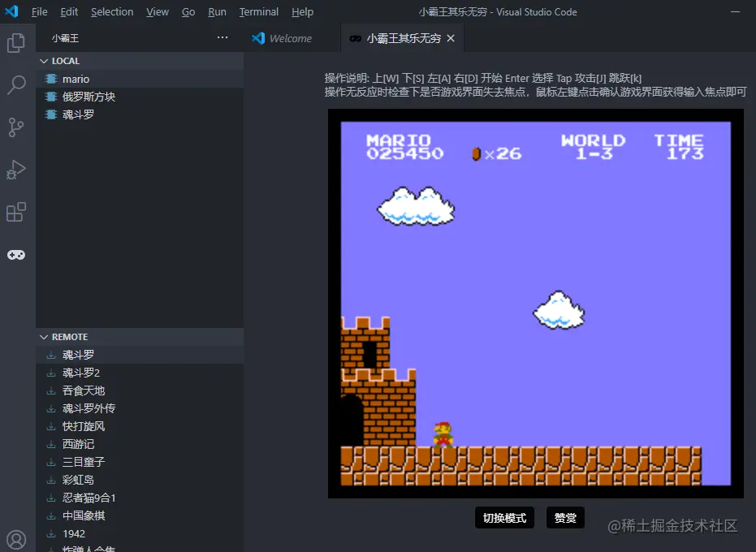Click the chip icon beside local 魂斗罗

click(x=50, y=114)
